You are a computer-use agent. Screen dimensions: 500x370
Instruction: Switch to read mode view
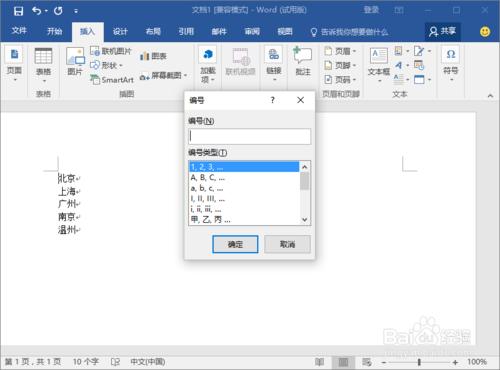tap(320, 362)
